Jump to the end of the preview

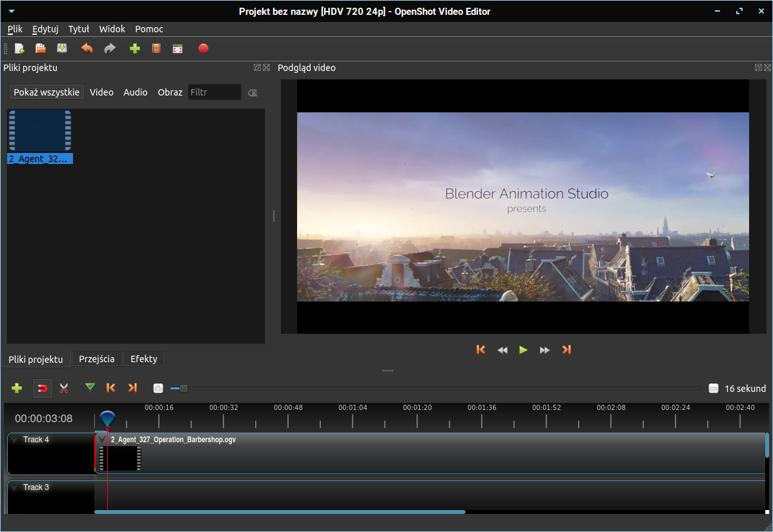tap(566, 349)
